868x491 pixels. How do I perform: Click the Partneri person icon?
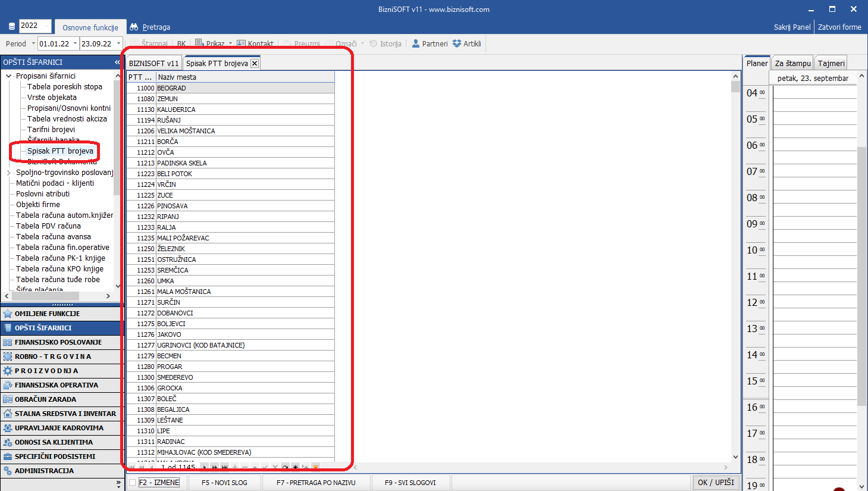click(x=416, y=43)
